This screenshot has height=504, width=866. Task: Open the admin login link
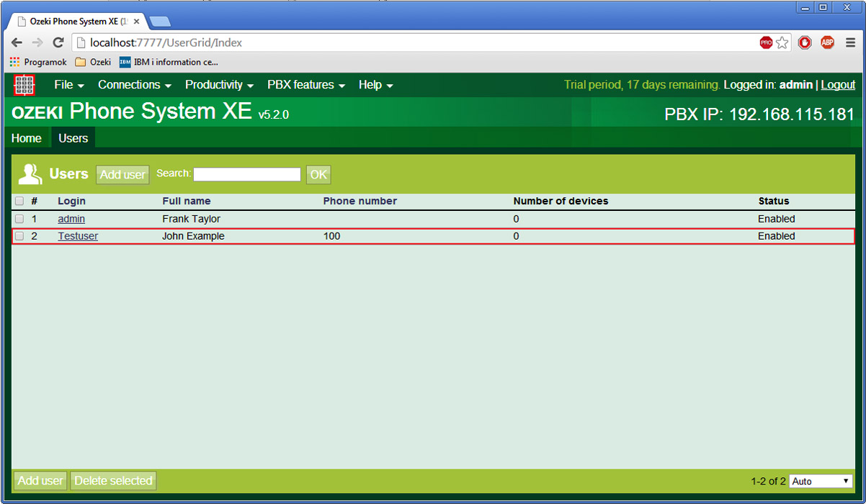click(71, 219)
